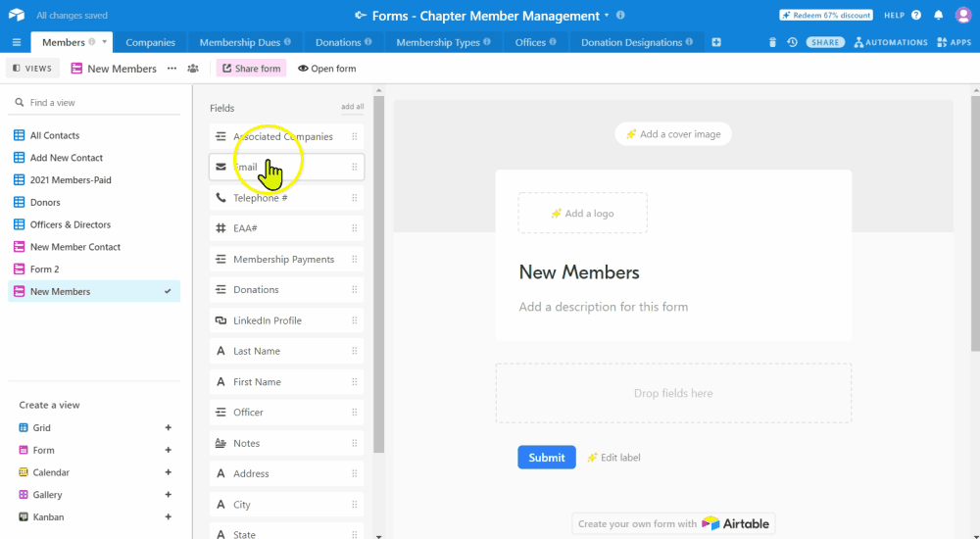
Task: Open AUTOMATIONS panel
Action: tap(891, 42)
